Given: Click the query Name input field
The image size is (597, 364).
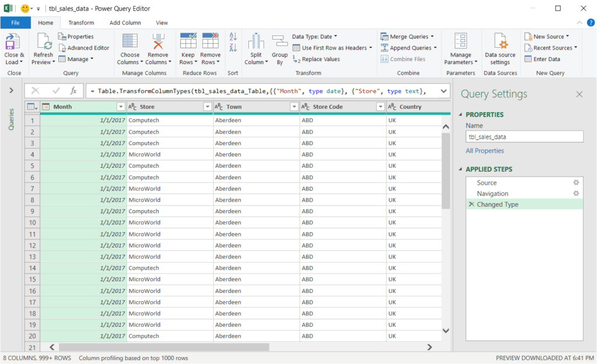Looking at the screenshot, I should [x=524, y=137].
